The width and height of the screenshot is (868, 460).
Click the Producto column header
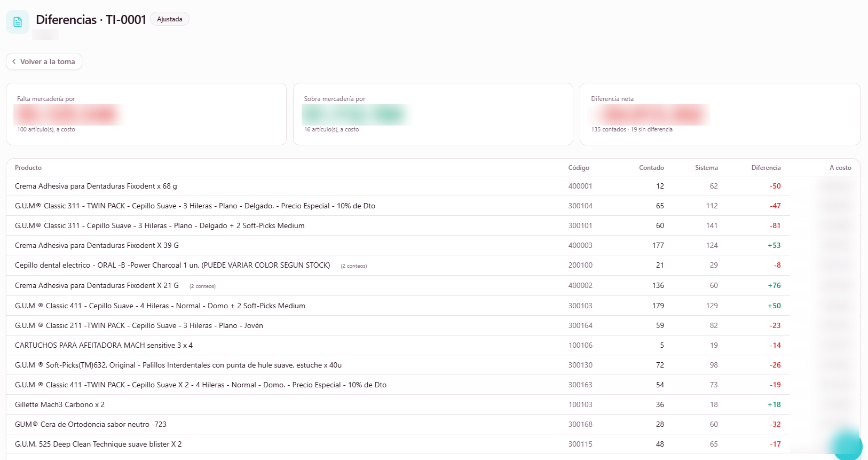(x=28, y=168)
